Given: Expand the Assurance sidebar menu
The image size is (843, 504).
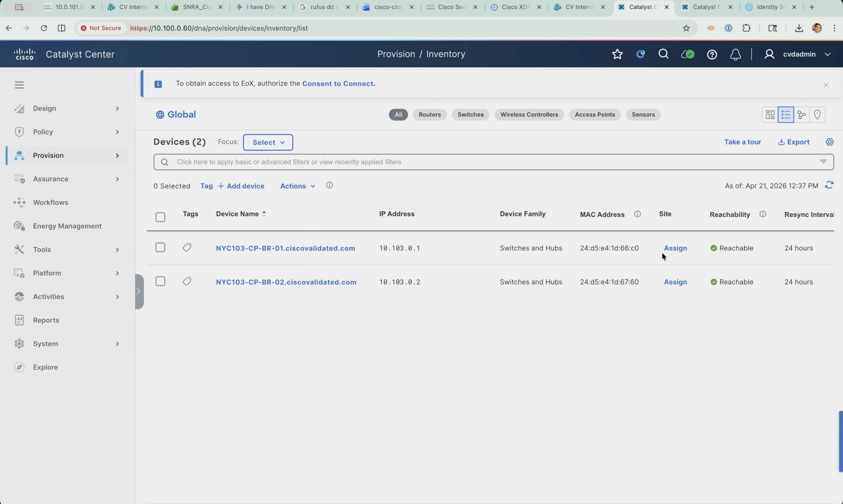Looking at the screenshot, I should point(67,179).
